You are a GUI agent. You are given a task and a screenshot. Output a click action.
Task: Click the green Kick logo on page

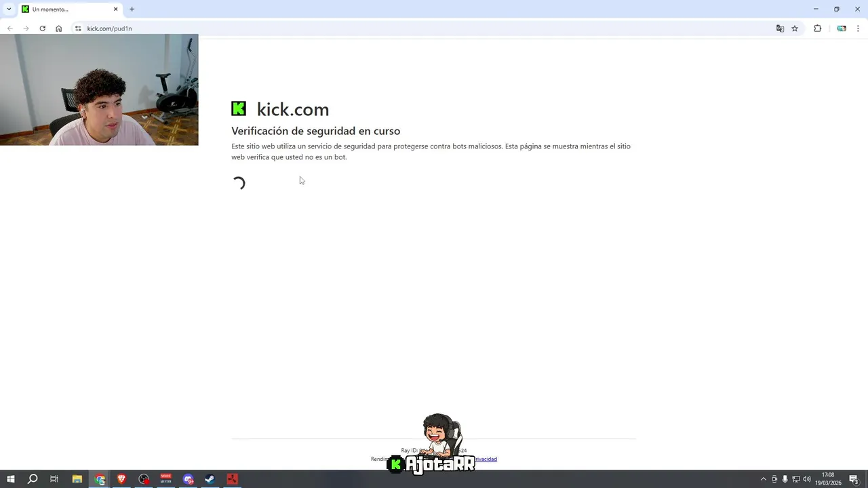(x=239, y=108)
